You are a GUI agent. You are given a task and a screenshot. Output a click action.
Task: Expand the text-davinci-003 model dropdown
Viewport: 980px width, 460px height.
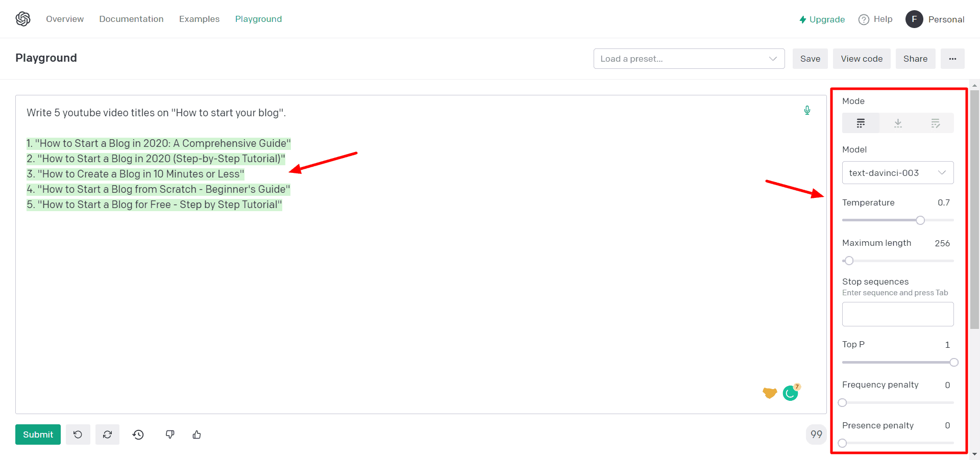(897, 173)
